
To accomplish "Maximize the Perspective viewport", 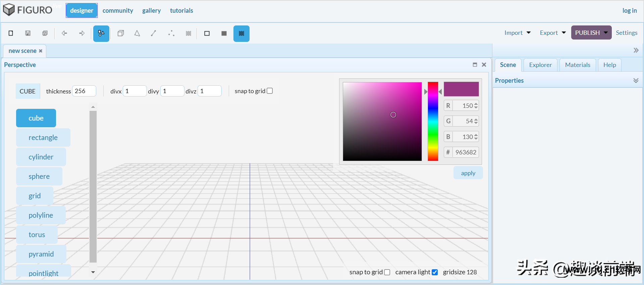I will click(x=475, y=65).
